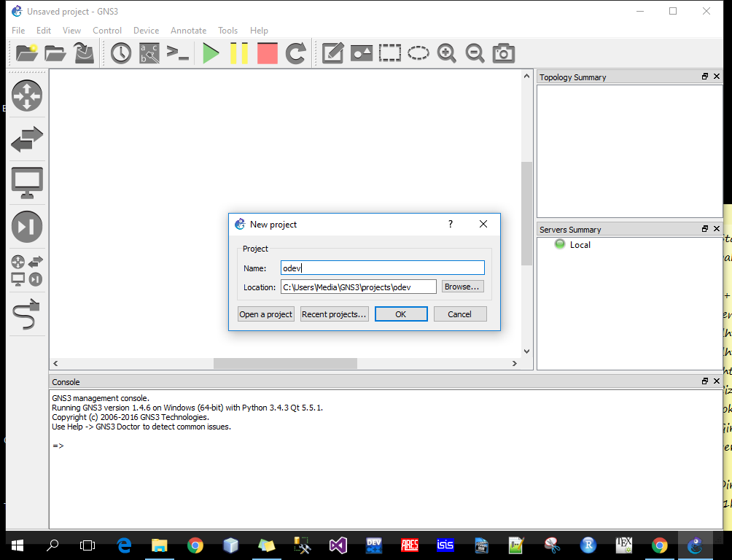Close the Topology Summary panel
Screen dimensions: 732x560
[717, 77]
